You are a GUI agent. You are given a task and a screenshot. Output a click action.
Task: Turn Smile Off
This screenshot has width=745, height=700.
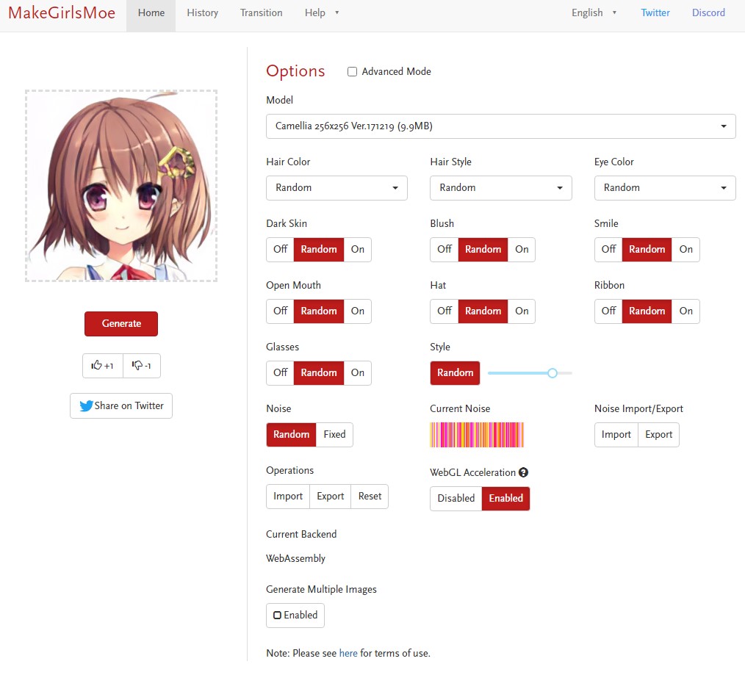[x=608, y=250]
